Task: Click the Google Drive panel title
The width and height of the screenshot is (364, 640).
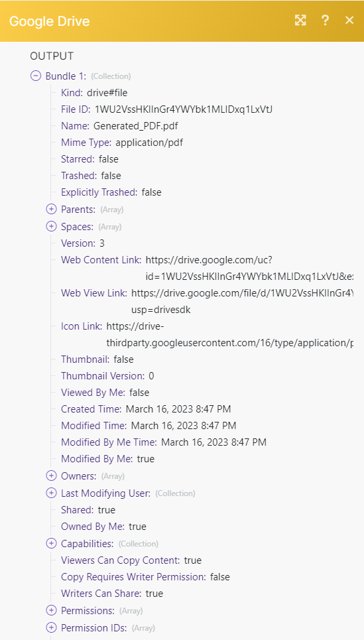Action: (x=49, y=21)
